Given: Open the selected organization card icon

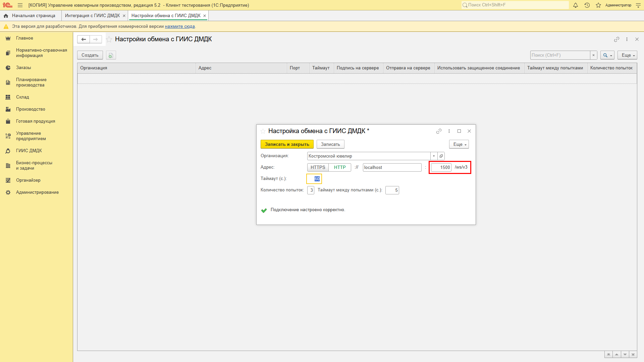Looking at the screenshot, I should tap(441, 156).
